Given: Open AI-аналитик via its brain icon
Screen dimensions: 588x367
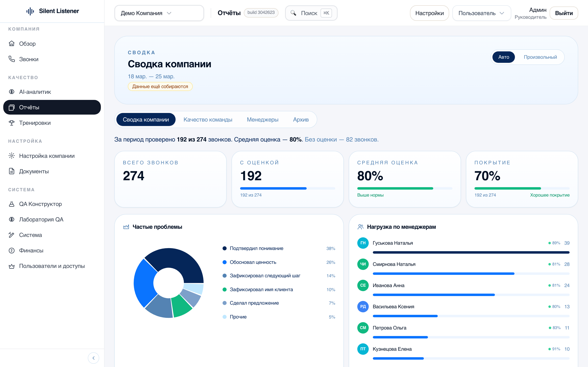Looking at the screenshot, I should click(12, 92).
